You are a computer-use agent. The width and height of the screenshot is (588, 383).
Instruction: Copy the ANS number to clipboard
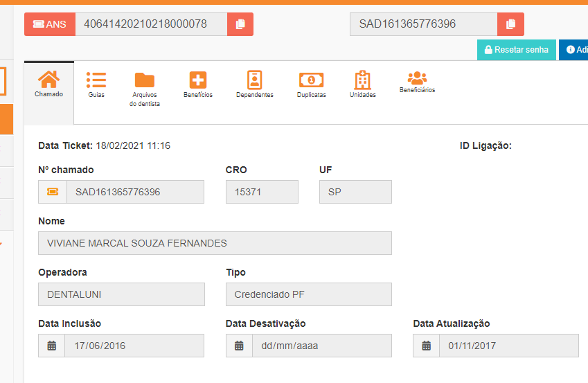tap(240, 24)
